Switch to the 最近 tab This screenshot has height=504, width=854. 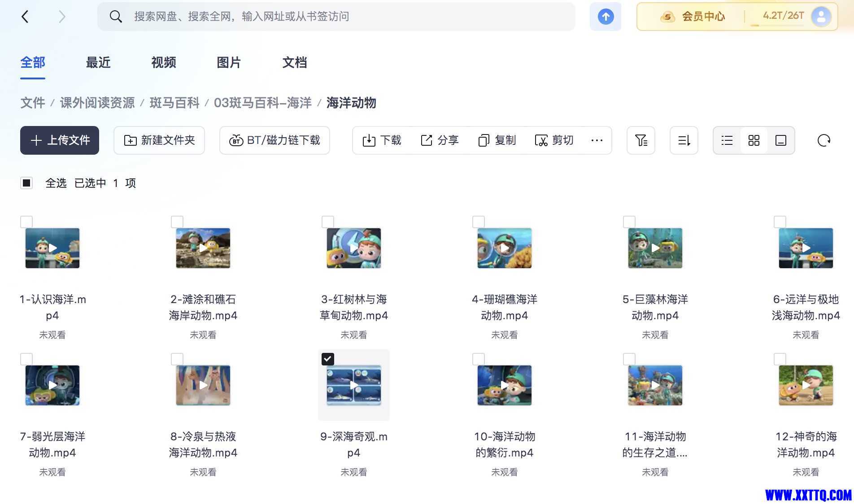pos(98,63)
